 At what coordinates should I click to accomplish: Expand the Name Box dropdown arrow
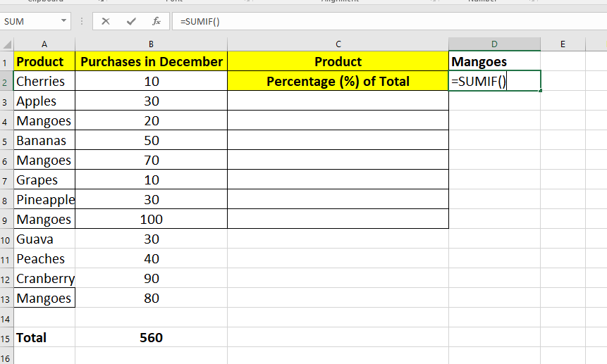(x=64, y=21)
